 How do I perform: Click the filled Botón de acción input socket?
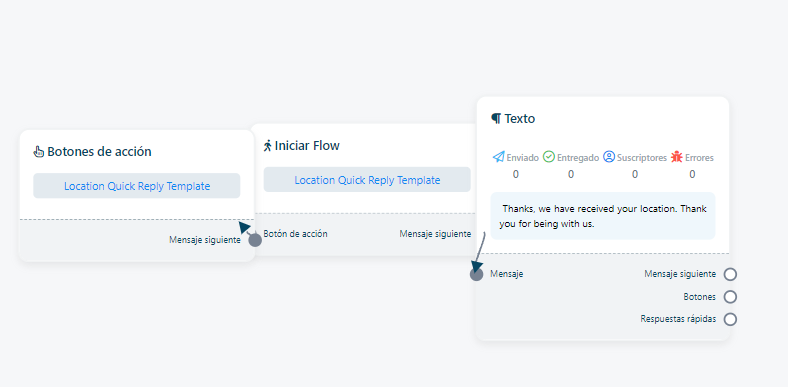click(x=255, y=240)
